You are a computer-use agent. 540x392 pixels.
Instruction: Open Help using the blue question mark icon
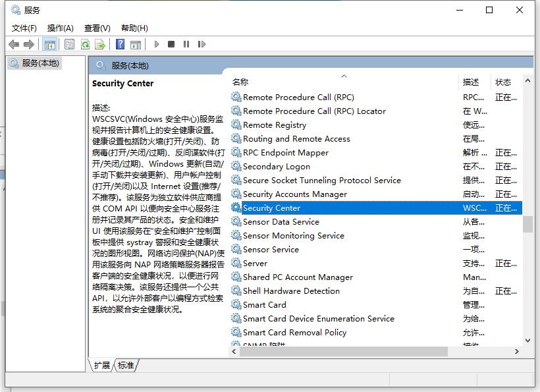pyautogui.click(x=119, y=43)
